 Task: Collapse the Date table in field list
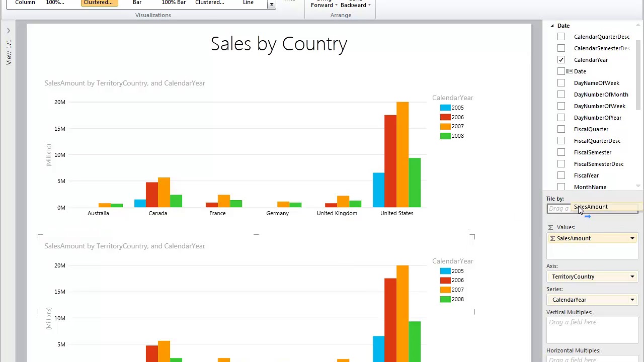pos(552,26)
